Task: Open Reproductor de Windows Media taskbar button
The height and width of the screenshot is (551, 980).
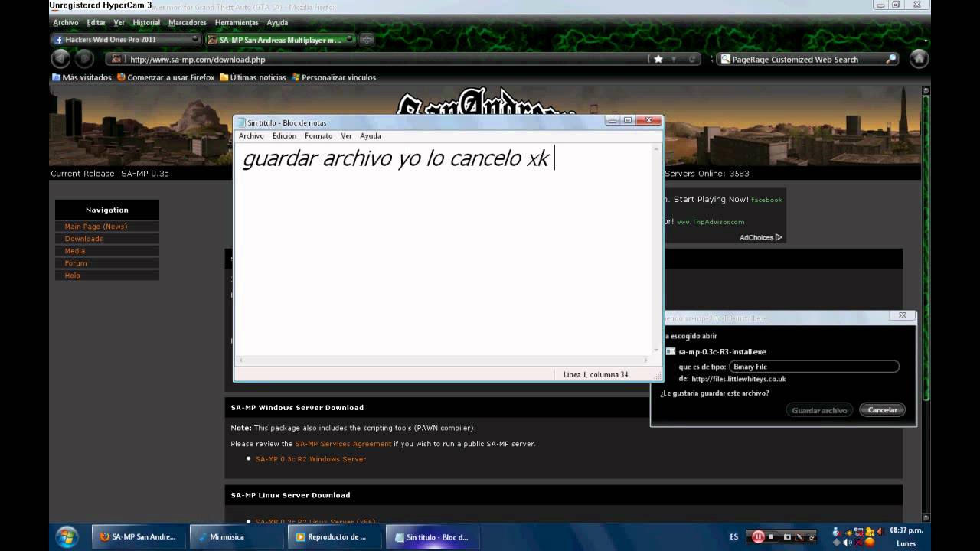Action: tap(336, 537)
